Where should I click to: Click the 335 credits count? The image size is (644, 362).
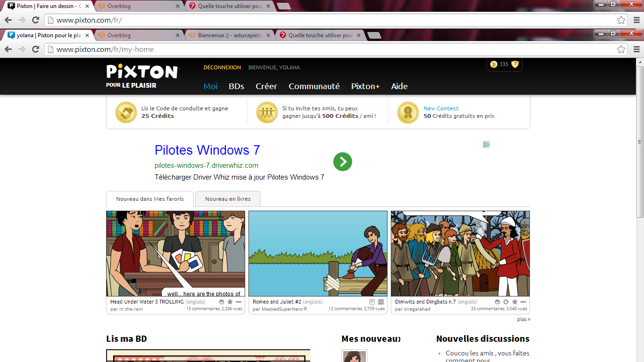(x=504, y=65)
